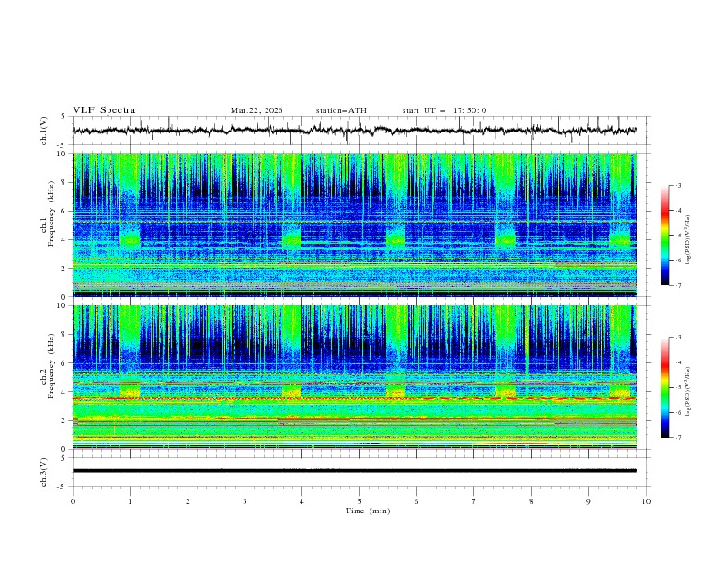This screenshot has width=728, height=563.
Task: Click time axis tick label "9"
Action: (x=588, y=501)
